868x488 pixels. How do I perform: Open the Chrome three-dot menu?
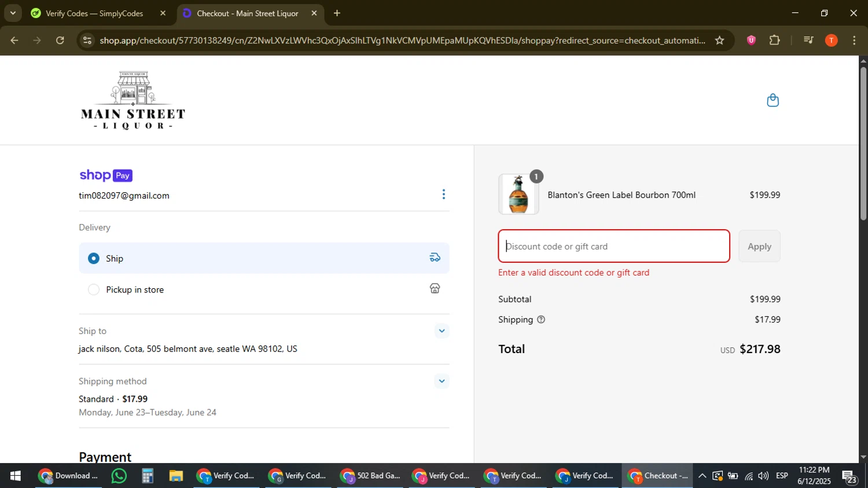point(854,41)
